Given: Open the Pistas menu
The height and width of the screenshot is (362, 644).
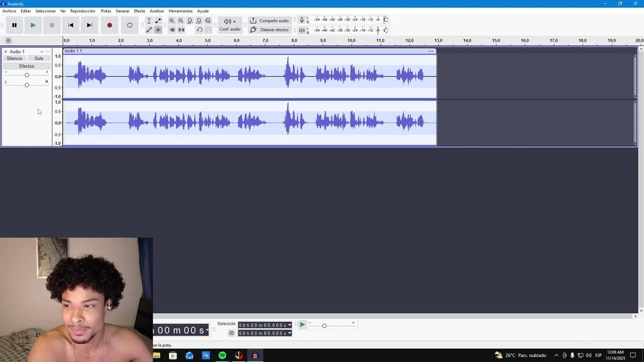Looking at the screenshot, I should click(x=106, y=11).
